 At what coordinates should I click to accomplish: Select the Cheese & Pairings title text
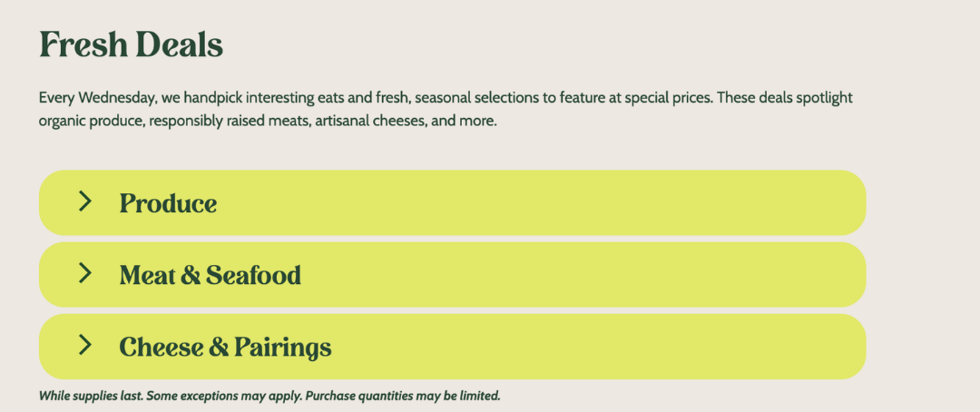pyautogui.click(x=225, y=348)
